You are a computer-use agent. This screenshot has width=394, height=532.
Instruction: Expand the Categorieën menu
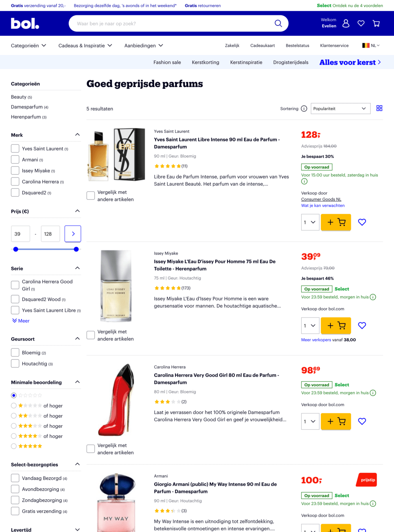pyautogui.click(x=28, y=46)
